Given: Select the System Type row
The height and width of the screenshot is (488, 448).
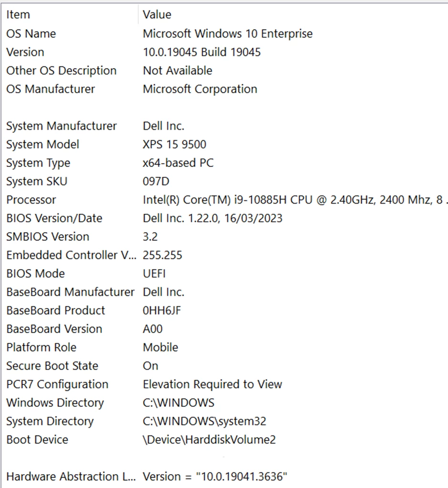Looking at the screenshot, I should [x=224, y=163].
